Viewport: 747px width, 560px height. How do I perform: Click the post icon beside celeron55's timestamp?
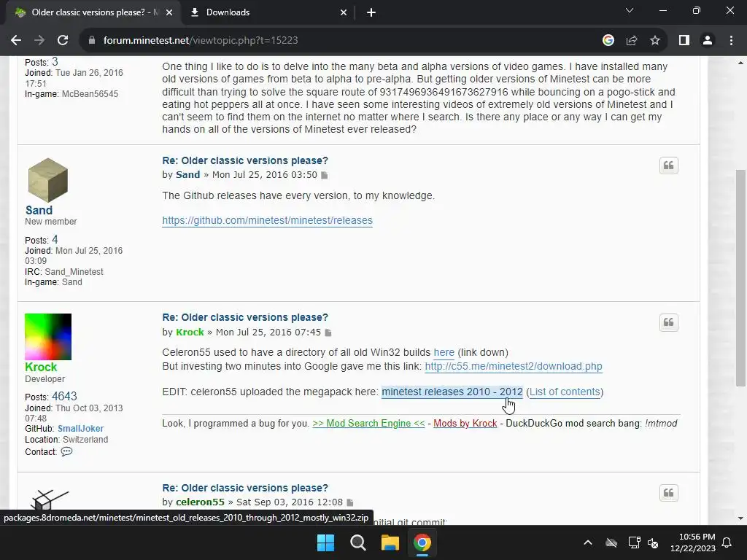pyautogui.click(x=350, y=502)
